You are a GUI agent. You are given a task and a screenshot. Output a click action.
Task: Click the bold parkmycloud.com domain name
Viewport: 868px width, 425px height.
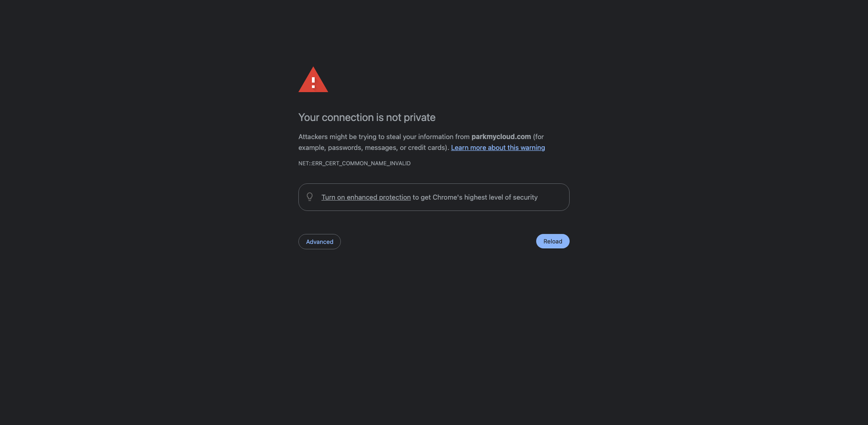tap(501, 137)
